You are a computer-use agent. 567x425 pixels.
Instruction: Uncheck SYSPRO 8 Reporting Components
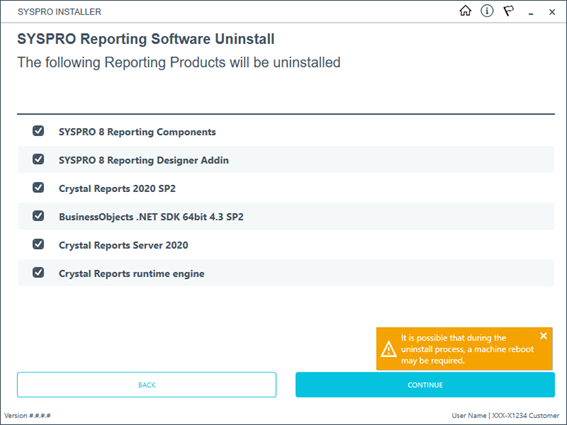(x=38, y=131)
